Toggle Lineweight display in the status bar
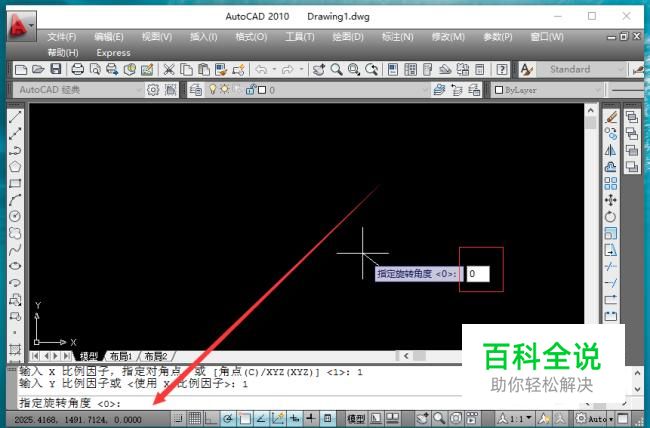The height and width of the screenshot is (428, 650). click(311, 419)
